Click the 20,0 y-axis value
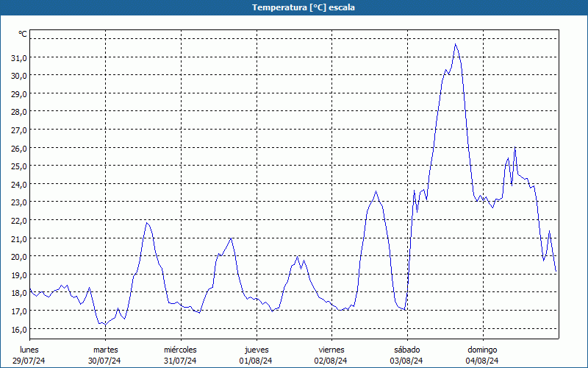The image size is (588, 368). [19, 257]
